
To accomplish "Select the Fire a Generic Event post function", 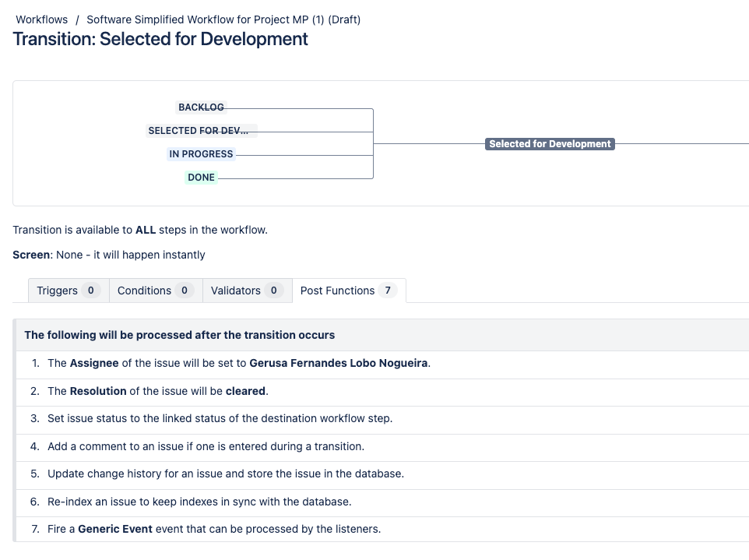I will tap(382, 529).
